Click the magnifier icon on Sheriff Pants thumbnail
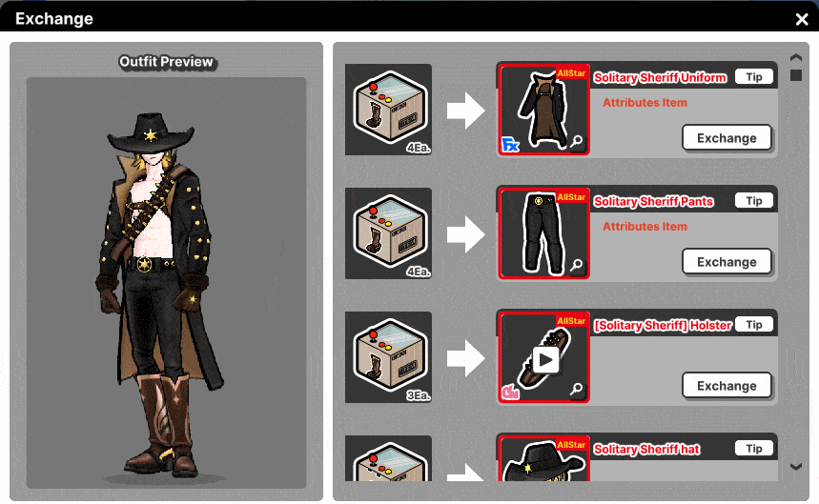The height and width of the screenshot is (504, 819). 576,265
